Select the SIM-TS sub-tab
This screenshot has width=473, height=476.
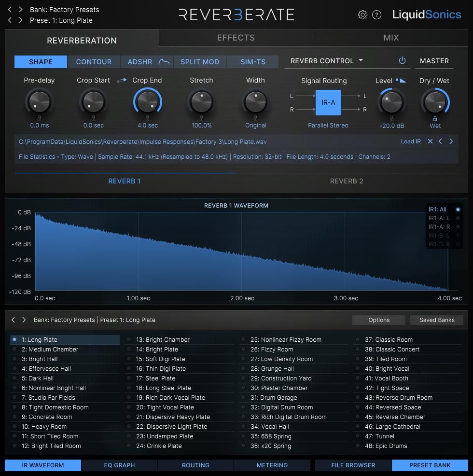coord(253,62)
